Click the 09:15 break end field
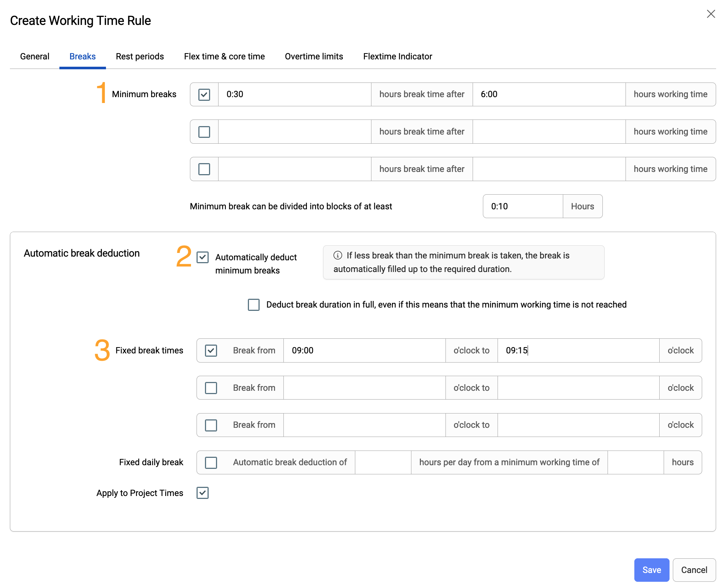The width and height of the screenshot is (726, 588). tap(578, 350)
